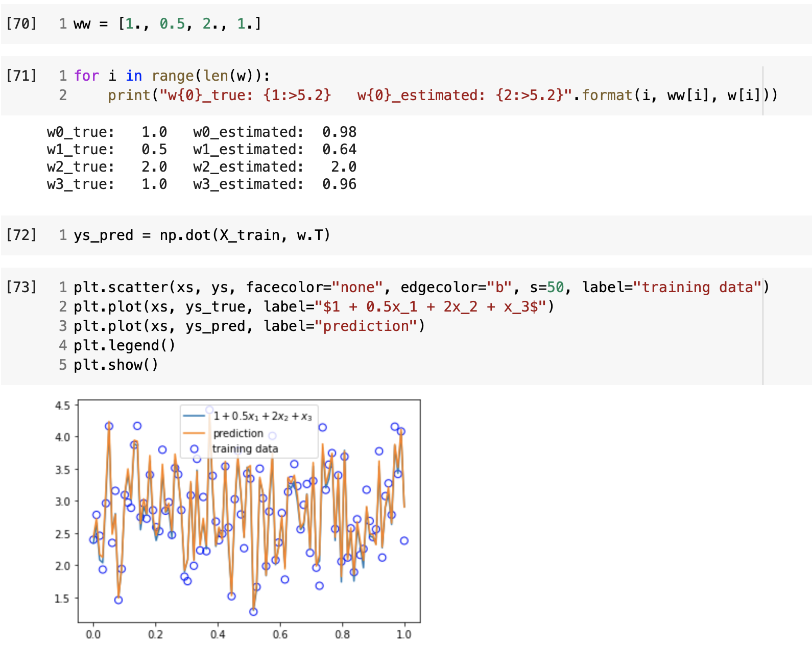Click the ww list assignment code line
This screenshot has width=812, height=667.
coord(168,23)
